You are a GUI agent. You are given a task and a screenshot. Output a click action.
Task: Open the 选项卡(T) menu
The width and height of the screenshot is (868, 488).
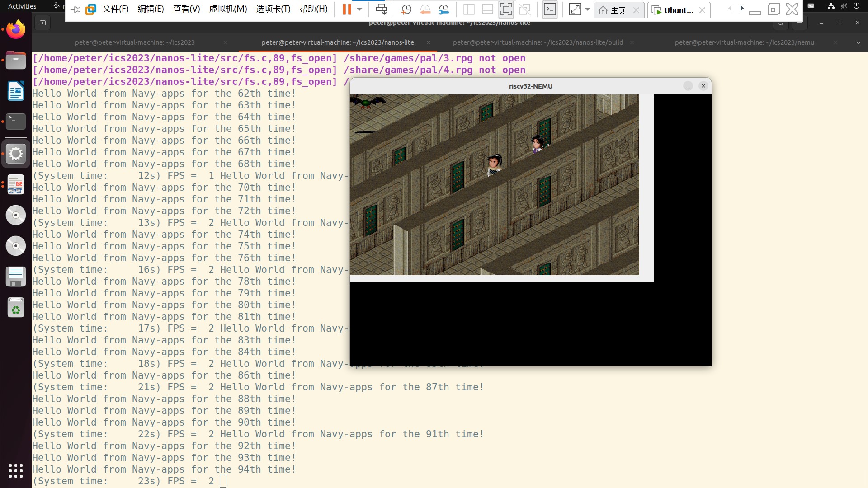[273, 9]
